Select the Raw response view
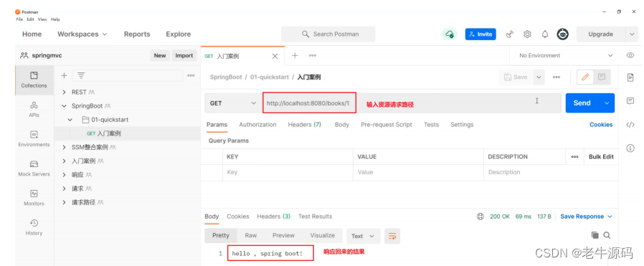Screen dimensions: 644x266 250,235
